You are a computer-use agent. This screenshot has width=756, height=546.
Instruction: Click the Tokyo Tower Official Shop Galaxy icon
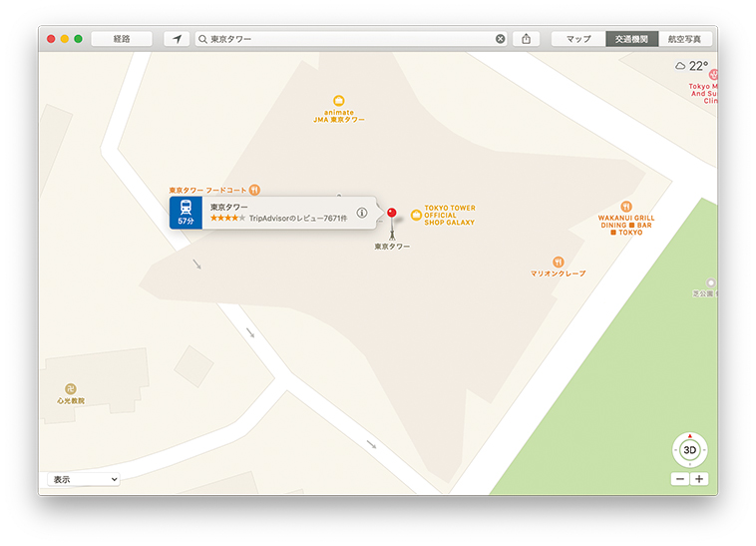416,215
